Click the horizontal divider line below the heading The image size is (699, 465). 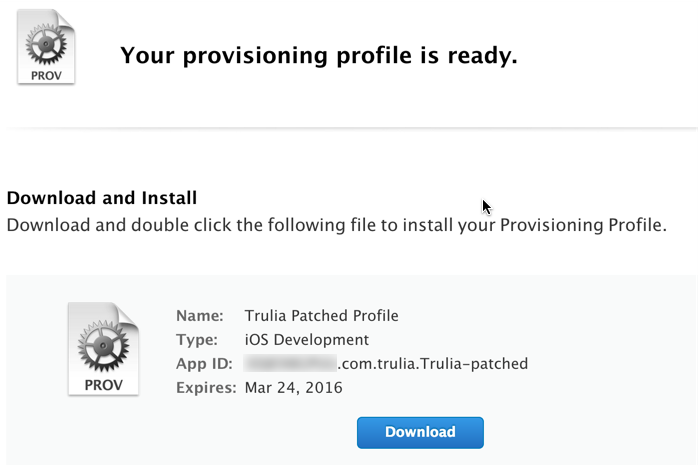click(352, 128)
